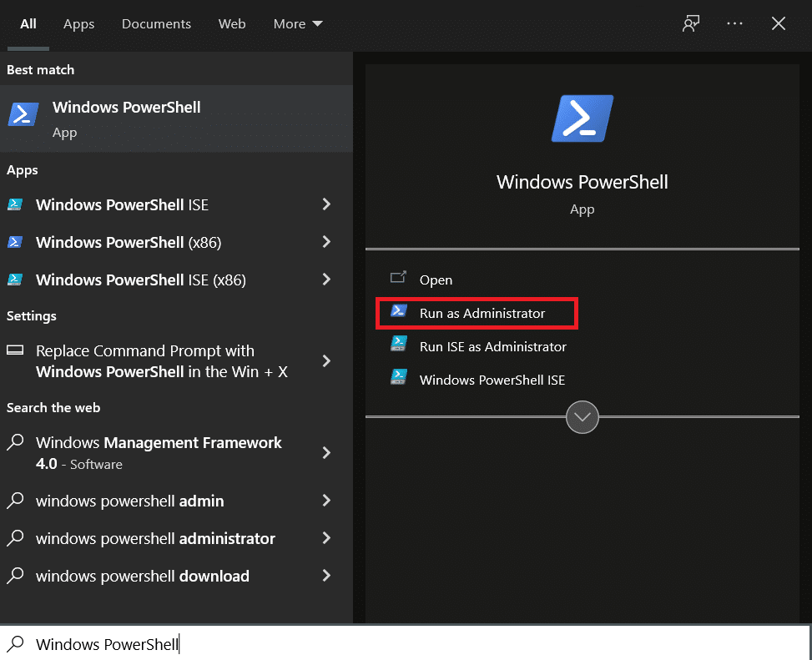Expand the 'windows powershell download' suggestion arrow

pyautogui.click(x=326, y=576)
